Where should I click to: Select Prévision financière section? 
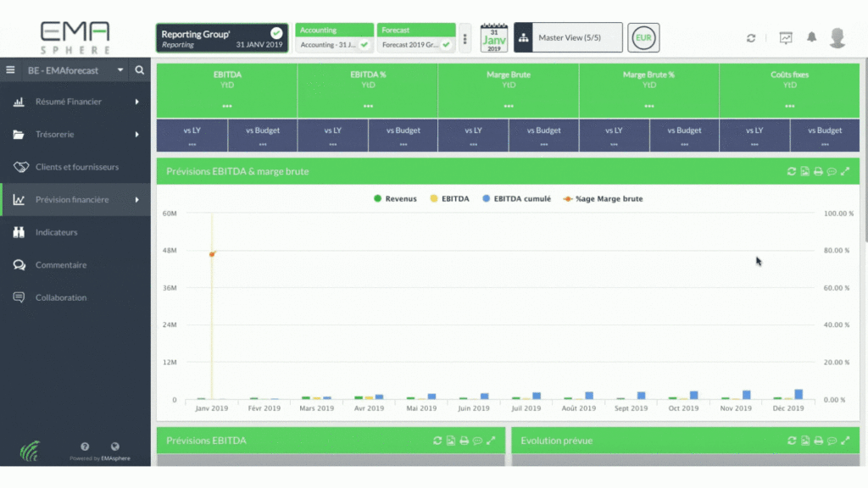click(x=75, y=200)
